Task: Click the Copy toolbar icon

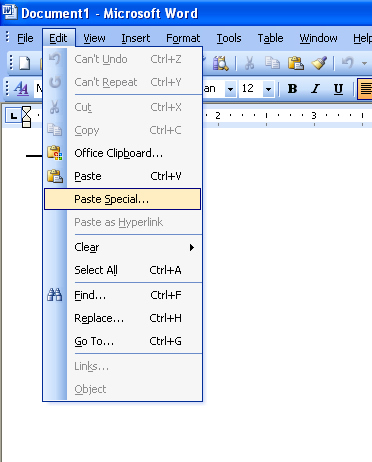Action: (x=272, y=63)
